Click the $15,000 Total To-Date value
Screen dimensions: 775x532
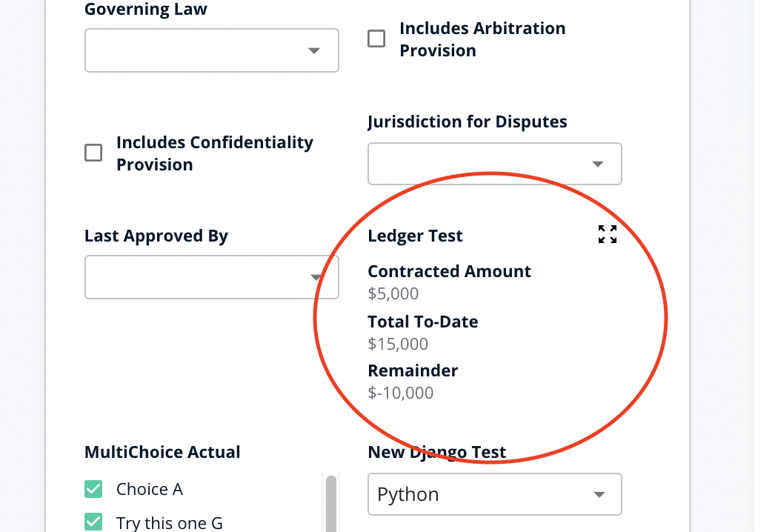pyautogui.click(x=398, y=344)
